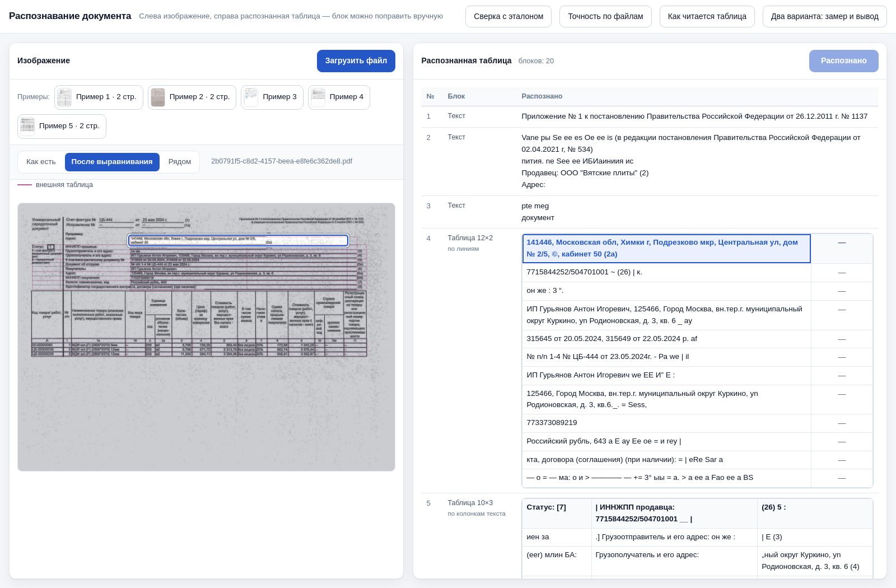Load sample Пример 4
This screenshot has width=896, height=588.
point(339,97)
